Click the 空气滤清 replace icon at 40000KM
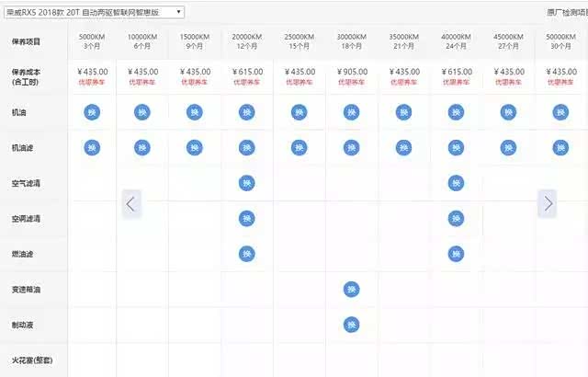This screenshot has width=588, height=377. [x=456, y=183]
